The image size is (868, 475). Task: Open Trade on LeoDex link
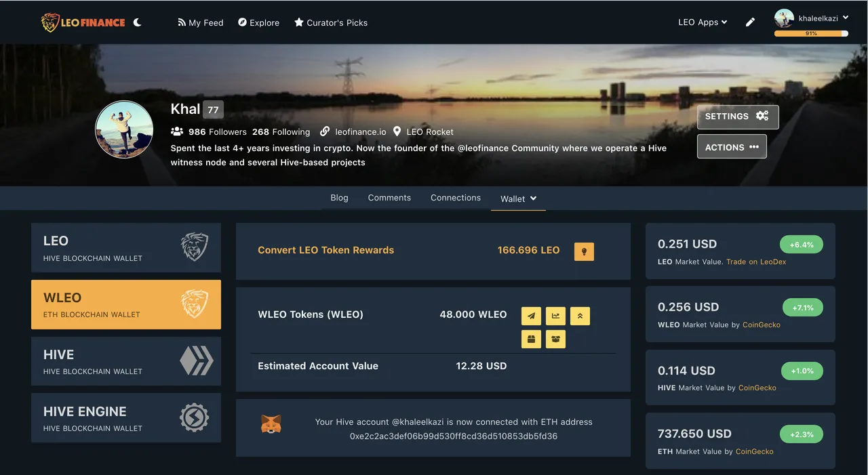(756, 262)
